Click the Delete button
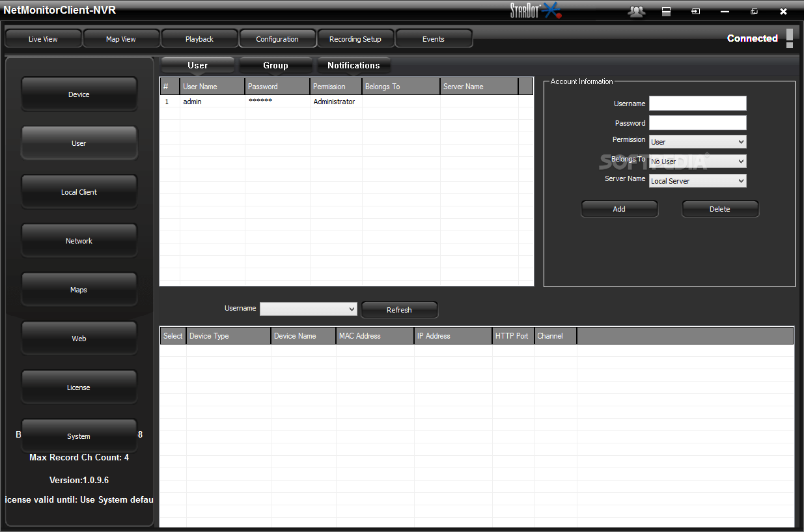 coord(719,208)
